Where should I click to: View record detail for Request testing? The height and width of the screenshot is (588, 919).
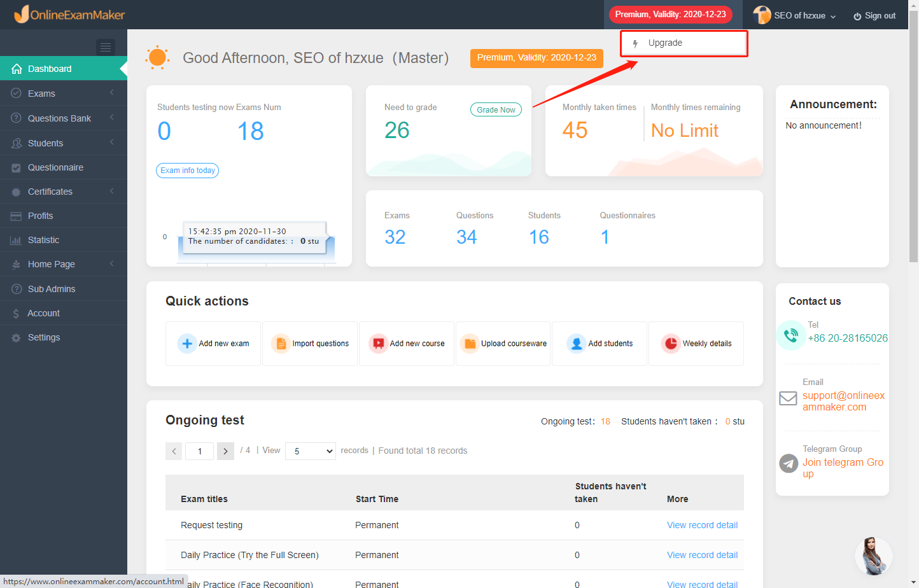(x=702, y=525)
